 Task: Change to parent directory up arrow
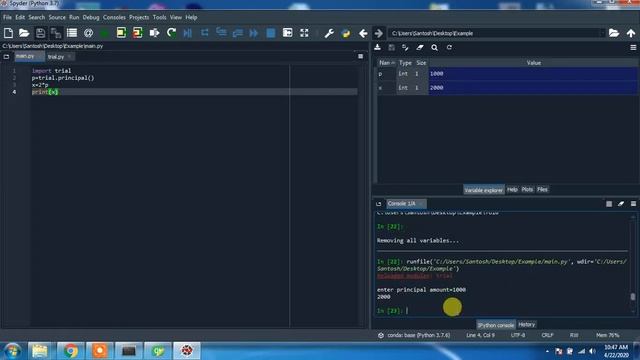tap(631, 33)
